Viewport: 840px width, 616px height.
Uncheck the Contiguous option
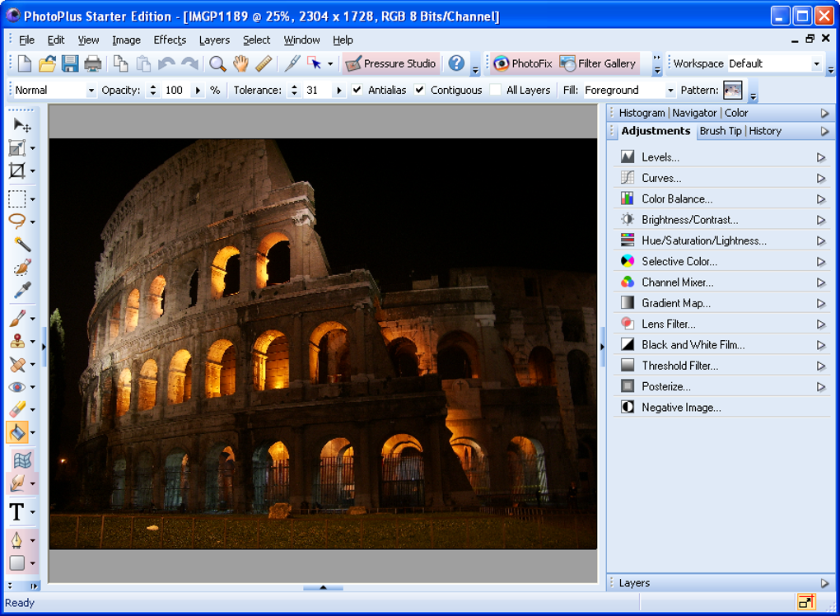[x=420, y=90]
